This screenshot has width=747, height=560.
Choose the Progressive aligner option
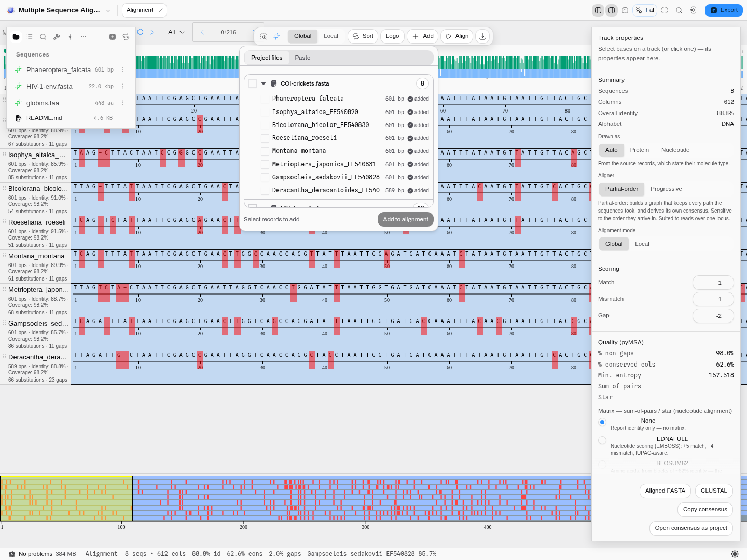(x=666, y=189)
